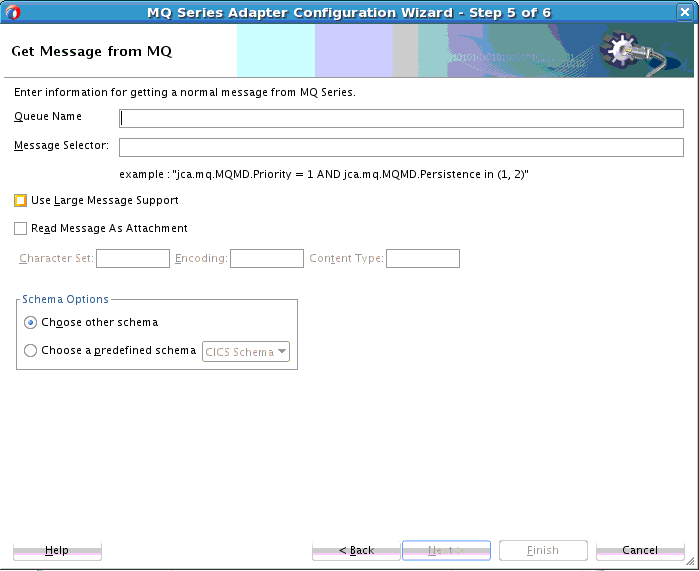
Task: Click the Message Selector label
Action: coord(62,145)
